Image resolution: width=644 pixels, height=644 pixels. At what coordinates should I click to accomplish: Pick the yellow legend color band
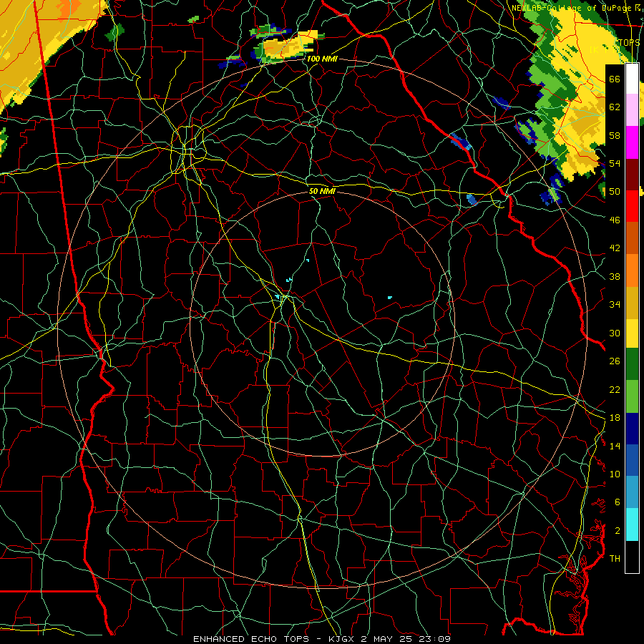click(632, 333)
